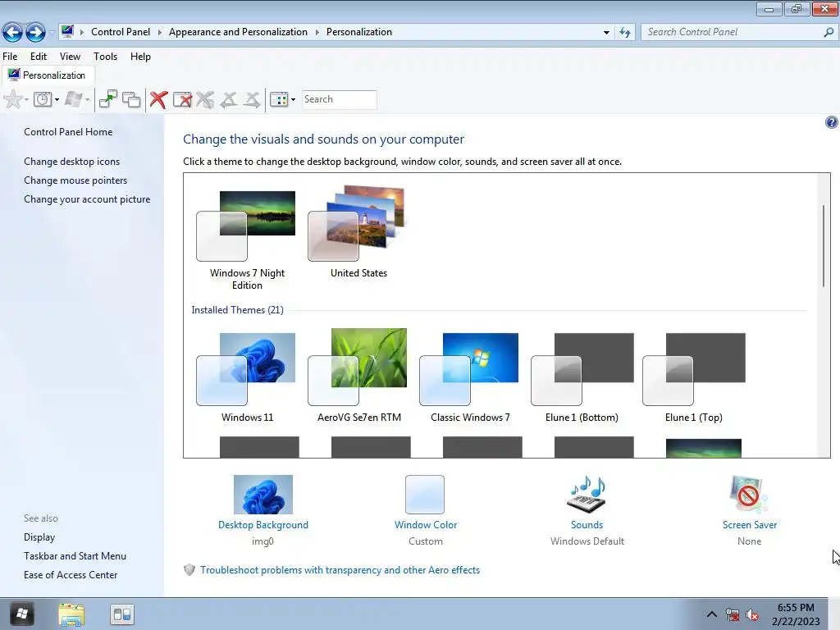Open Change mouse pointers link
Screen dimensions: 840x630
(75, 180)
